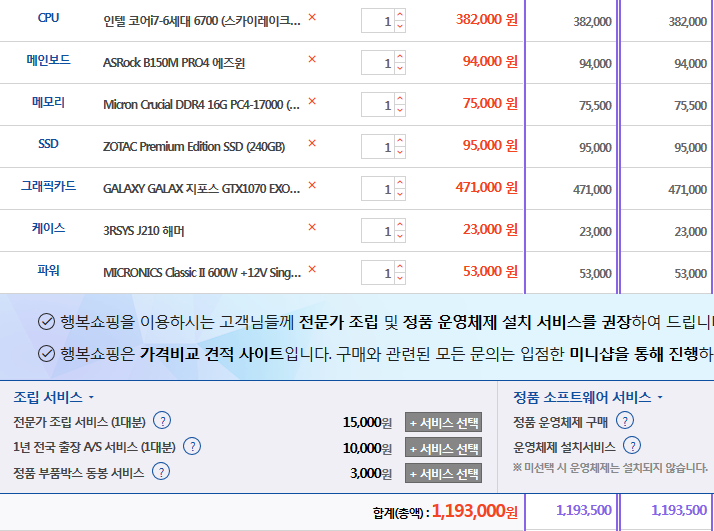The width and height of the screenshot is (714, 531).
Task: Remove the 3RSYS J210 case item
Action: point(312,227)
